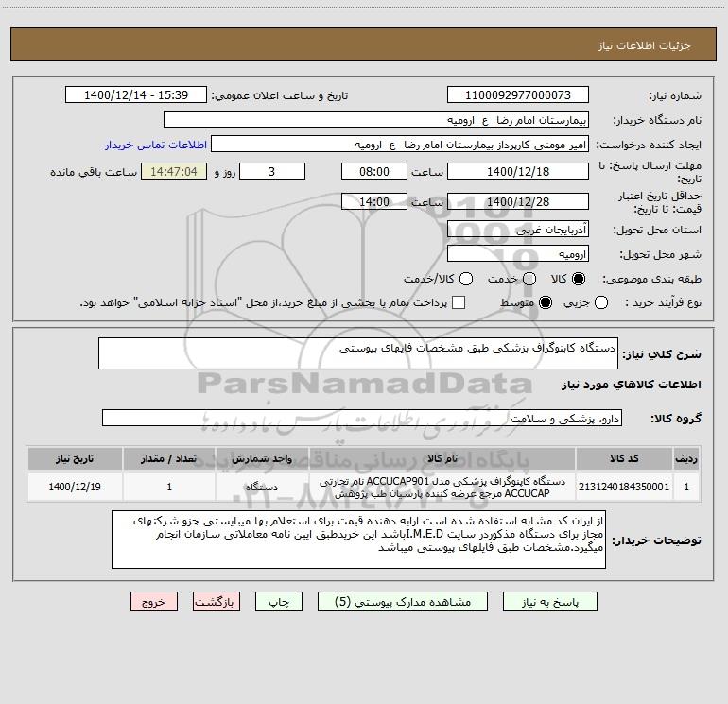Select the خدمت radio button
Image resolution: width=728 pixels, height=704 pixels.
coord(529,279)
